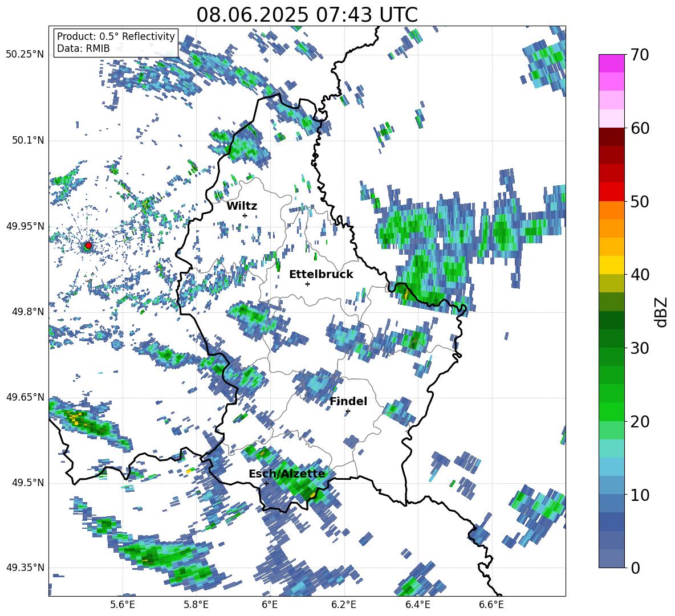Click the 50 tick label on colorbar
Viewport: 675px width, 616px height.
[x=640, y=201]
